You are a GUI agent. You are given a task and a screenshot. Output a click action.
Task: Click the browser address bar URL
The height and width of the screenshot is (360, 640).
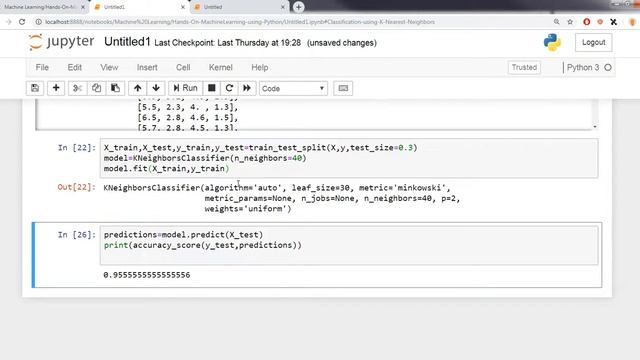240,22
